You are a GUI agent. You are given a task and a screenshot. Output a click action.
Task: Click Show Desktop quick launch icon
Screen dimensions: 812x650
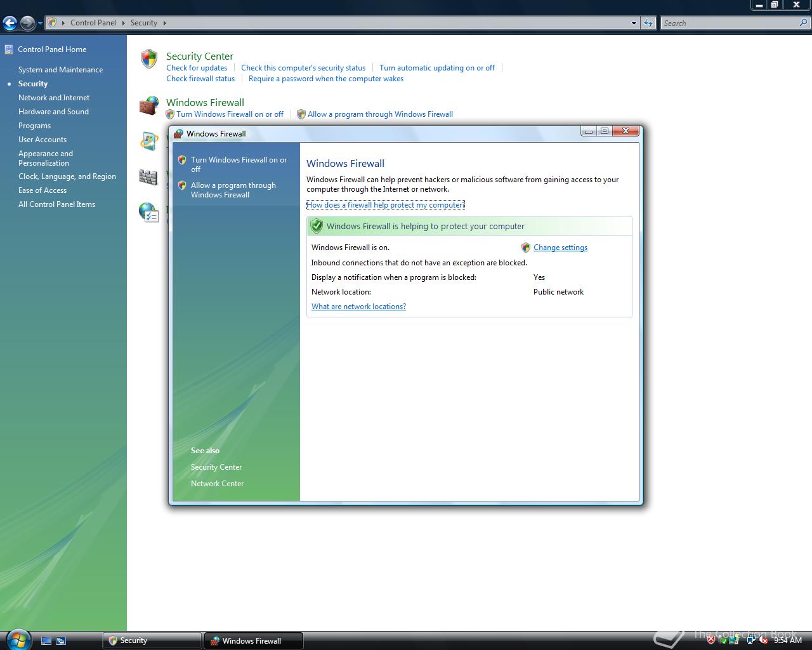point(46,641)
